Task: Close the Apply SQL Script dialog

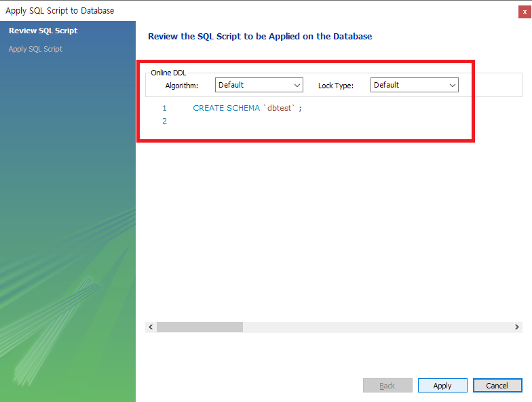Action: [525, 12]
